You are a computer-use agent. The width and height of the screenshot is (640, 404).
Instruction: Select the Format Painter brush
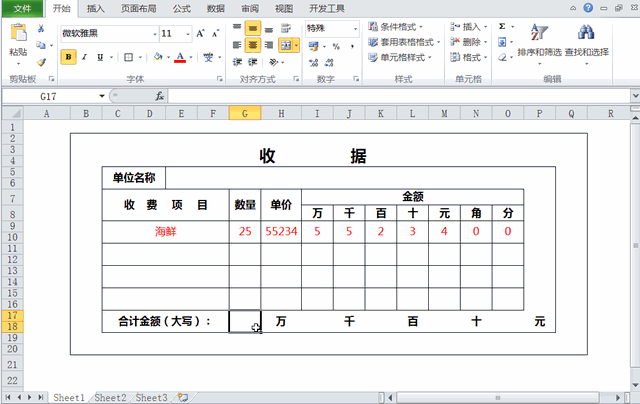(41, 62)
